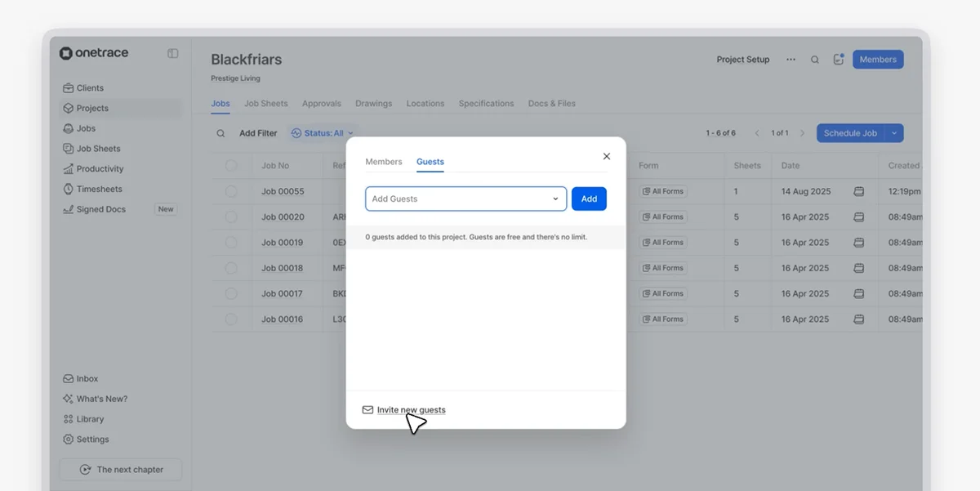
Task: Open the three-dots more menu
Action: click(791, 60)
